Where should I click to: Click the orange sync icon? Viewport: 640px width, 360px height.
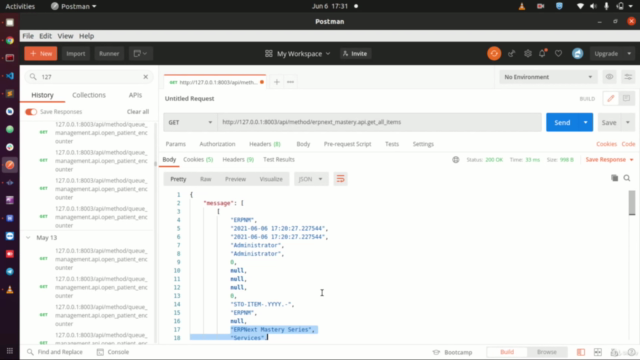coord(494,53)
